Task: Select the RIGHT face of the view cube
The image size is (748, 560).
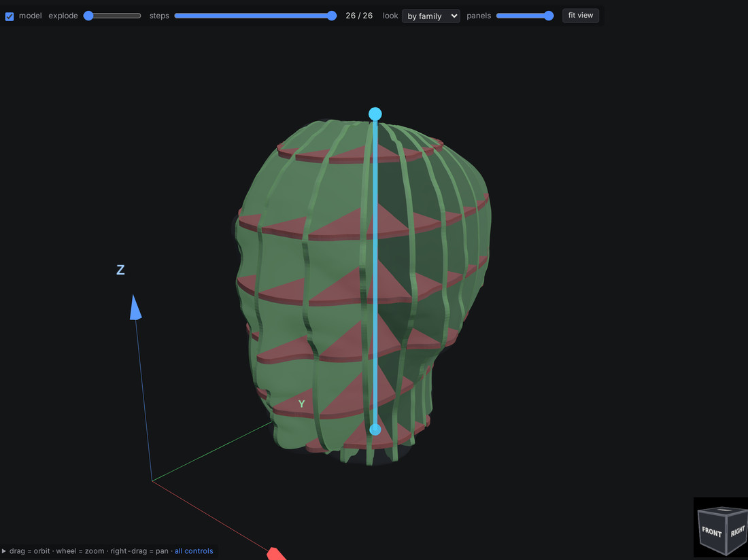Action: (738, 530)
